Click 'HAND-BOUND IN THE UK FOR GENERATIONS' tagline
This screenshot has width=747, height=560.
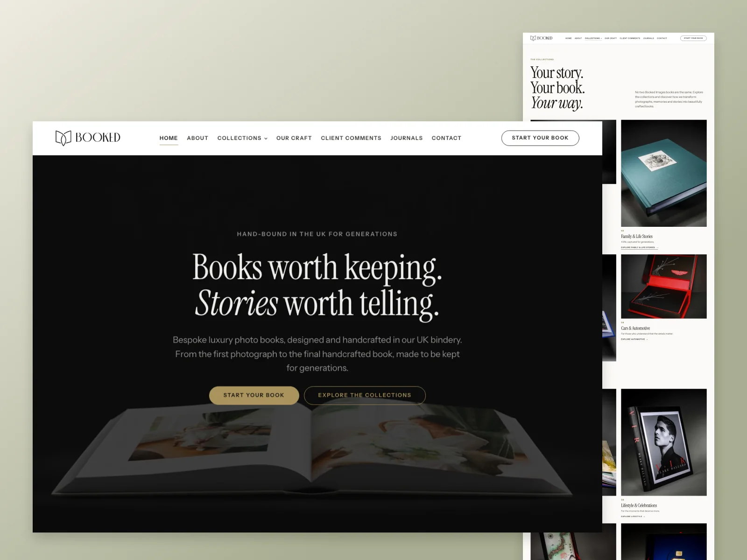(x=317, y=234)
